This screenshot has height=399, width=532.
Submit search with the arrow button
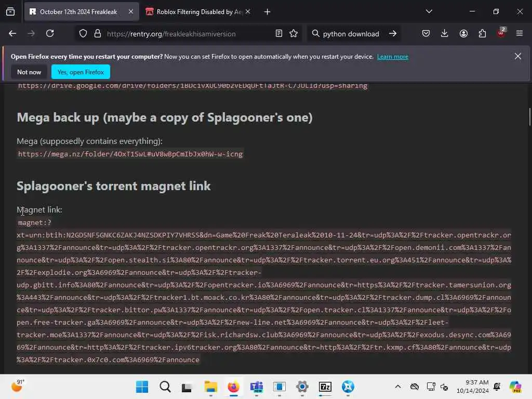click(393, 34)
